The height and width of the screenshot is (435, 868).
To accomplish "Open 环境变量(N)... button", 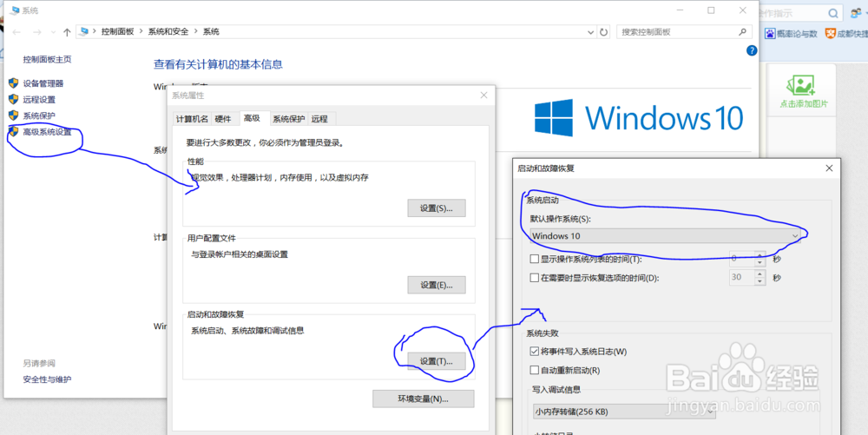I will [424, 399].
